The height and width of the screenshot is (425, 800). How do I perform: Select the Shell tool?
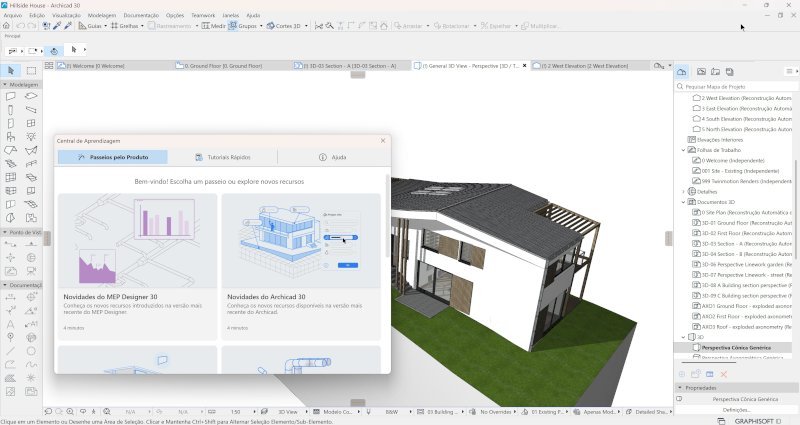pyautogui.click(x=31, y=150)
